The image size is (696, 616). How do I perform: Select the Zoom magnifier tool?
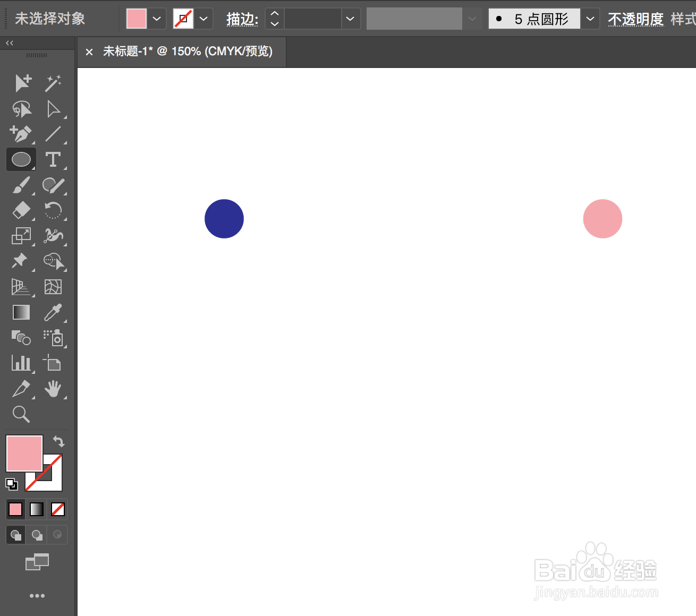pyautogui.click(x=21, y=414)
